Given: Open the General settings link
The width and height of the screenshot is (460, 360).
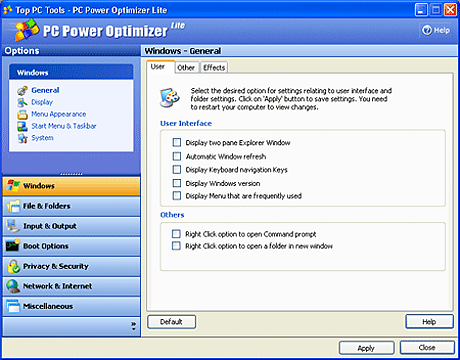Looking at the screenshot, I should (45, 90).
